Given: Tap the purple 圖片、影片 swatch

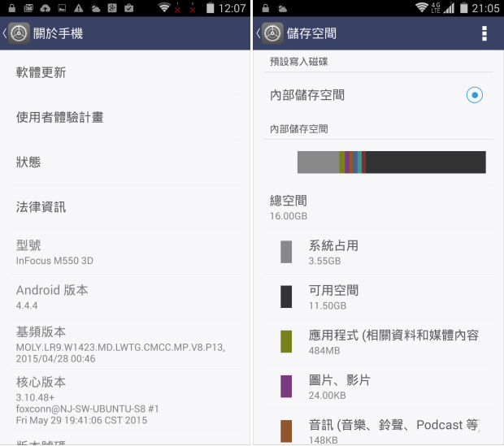Looking at the screenshot, I should tap(286, 386).
